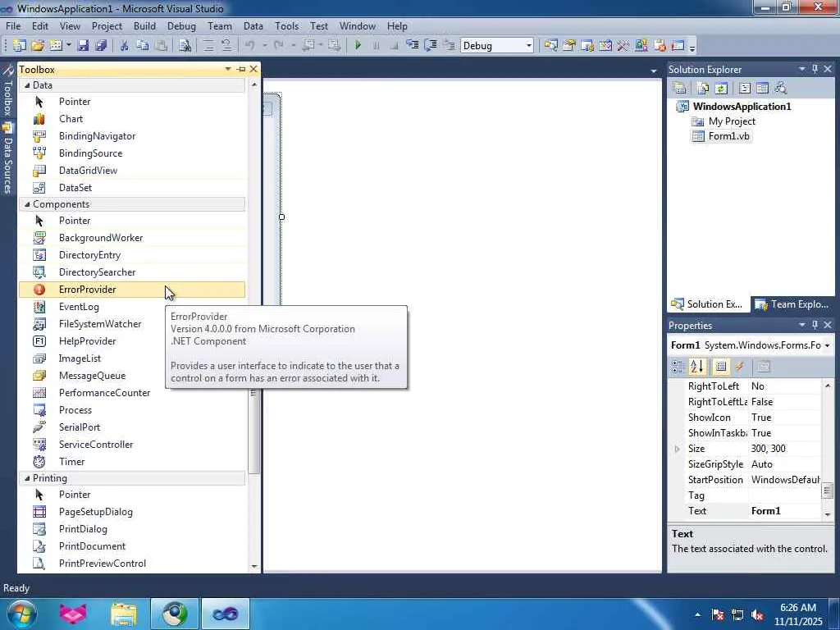
Task: Click the Toolbox scroll down arrow
Action: tap(254, 566)
